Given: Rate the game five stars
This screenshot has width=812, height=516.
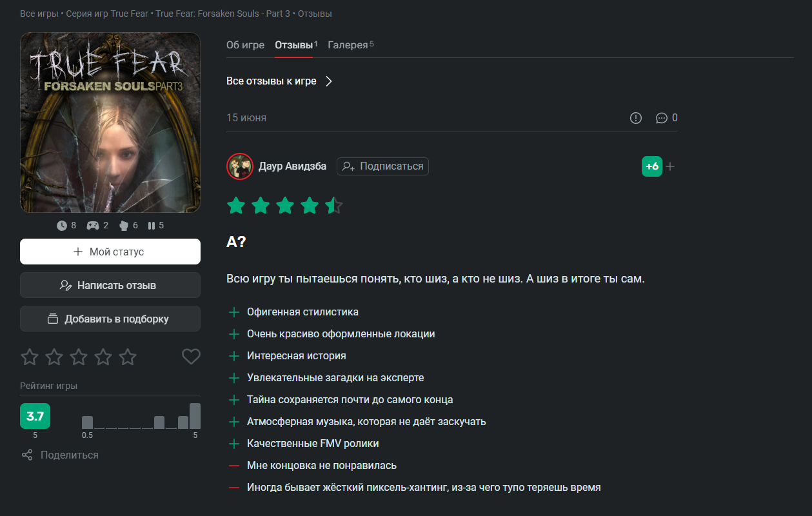Looking at the screenshot, I should coord(128,357).
